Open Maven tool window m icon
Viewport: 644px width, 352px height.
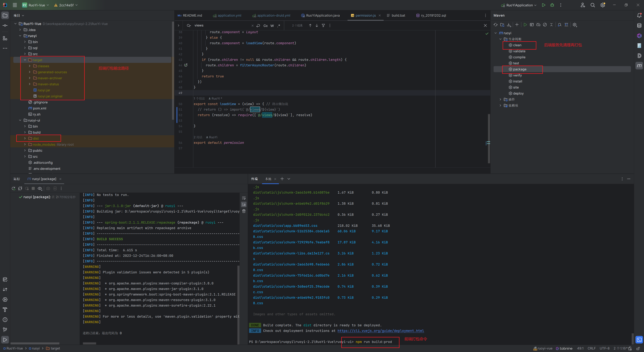click(639, 65)
